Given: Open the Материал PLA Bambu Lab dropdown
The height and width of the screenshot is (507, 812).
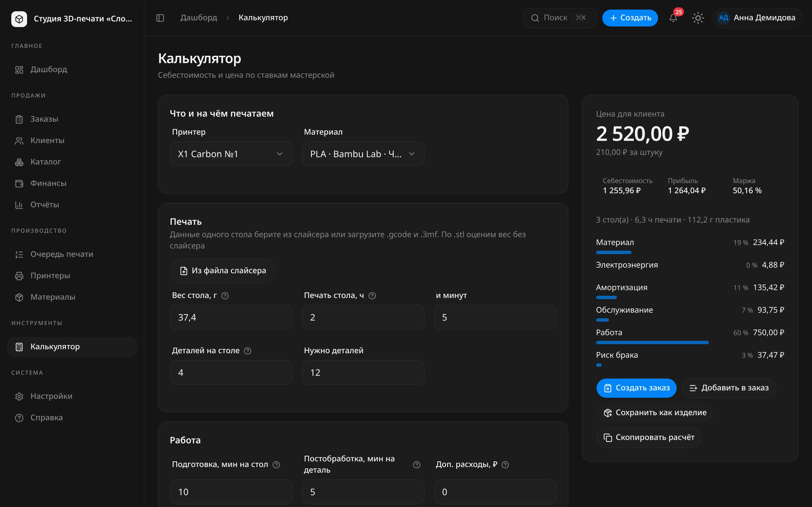Looking at the screenshot, I should pyautogui.click(x=363, y=154).
